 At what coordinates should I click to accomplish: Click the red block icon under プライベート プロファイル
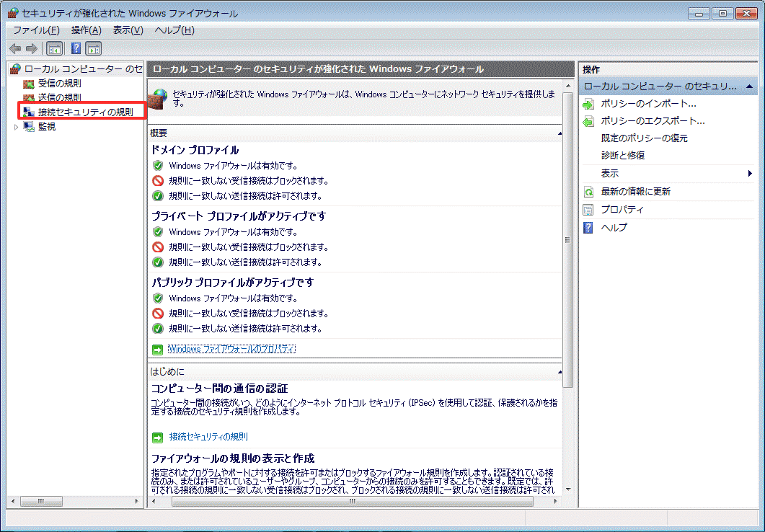158,247
